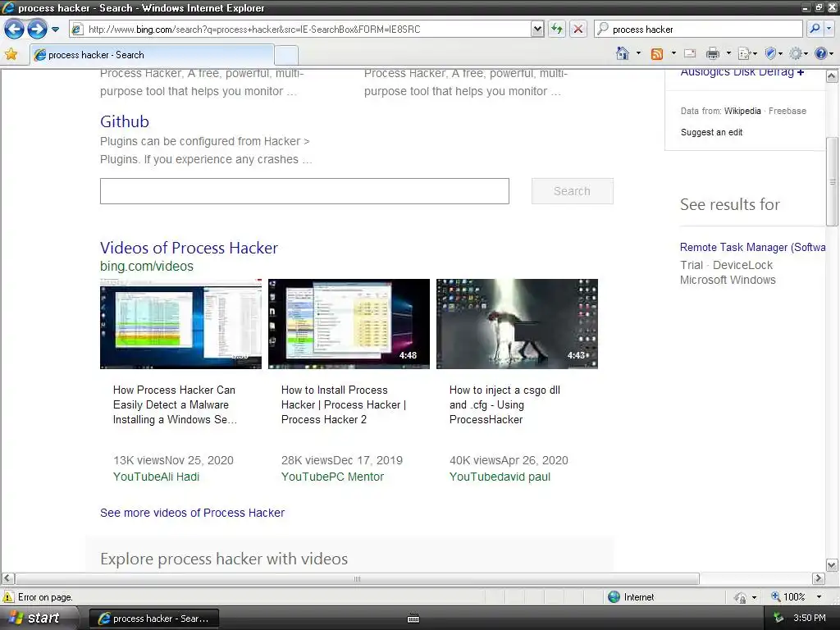840x630 pixels.
Task: Click 'YouTubePC Mentor' source text
Action: tap(332, 477)
